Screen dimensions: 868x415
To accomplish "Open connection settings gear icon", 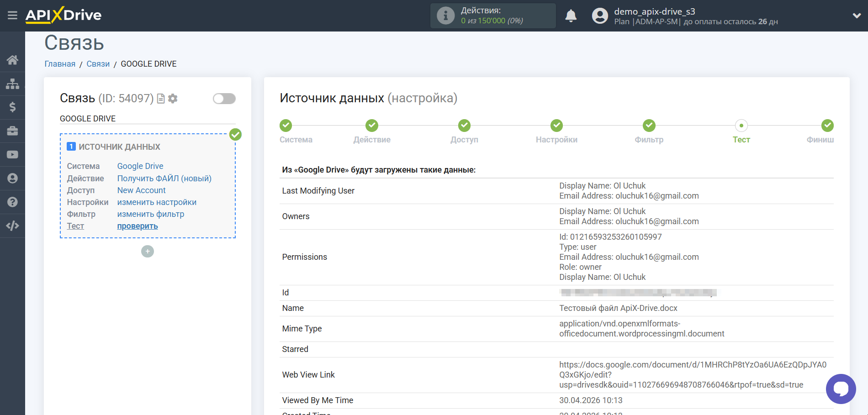I will point(173,99).
